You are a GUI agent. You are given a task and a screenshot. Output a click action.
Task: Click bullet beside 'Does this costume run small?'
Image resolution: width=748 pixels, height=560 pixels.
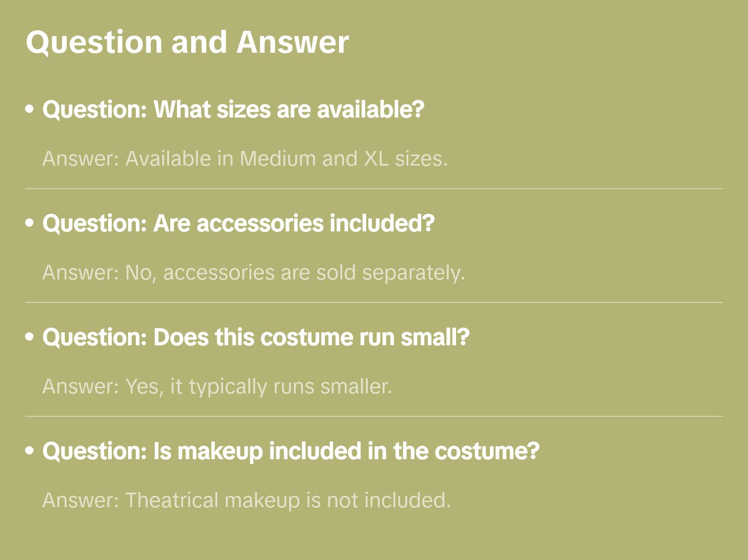coord(30,337)
